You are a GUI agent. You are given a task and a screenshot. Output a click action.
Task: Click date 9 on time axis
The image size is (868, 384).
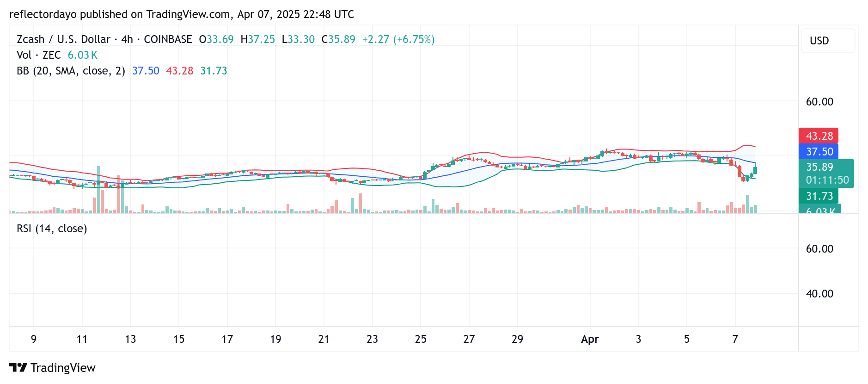pyautogui.click(x=34, y=339)
